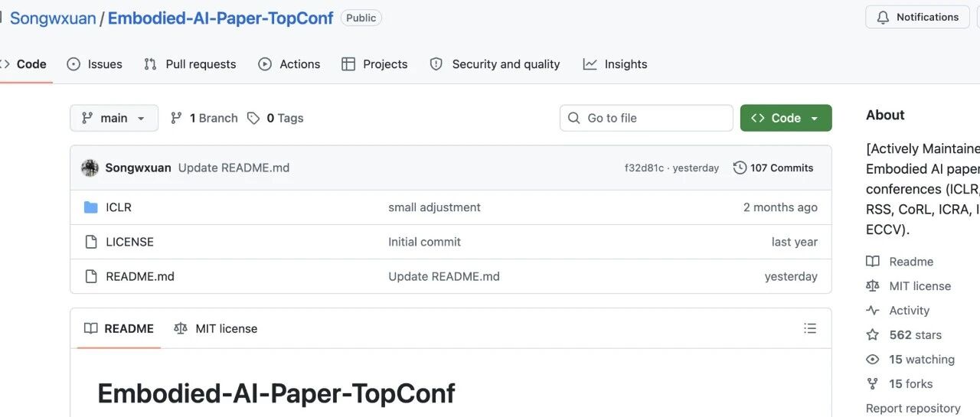Go to the Insights tab
The height and width of the screenshot is (417, 980).
click(x=616, y=64)
